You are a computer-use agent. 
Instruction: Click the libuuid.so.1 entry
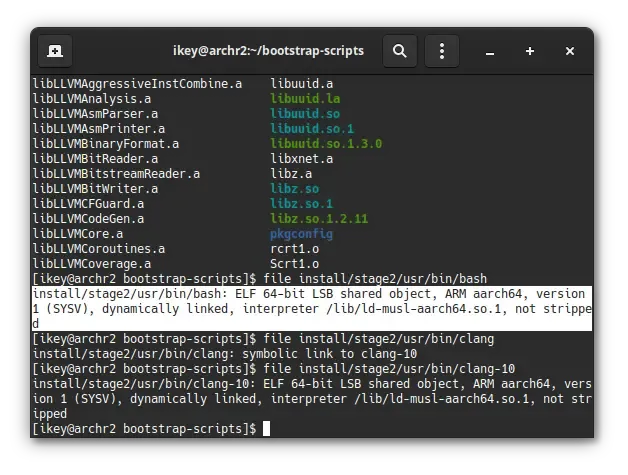pos(312,129)
